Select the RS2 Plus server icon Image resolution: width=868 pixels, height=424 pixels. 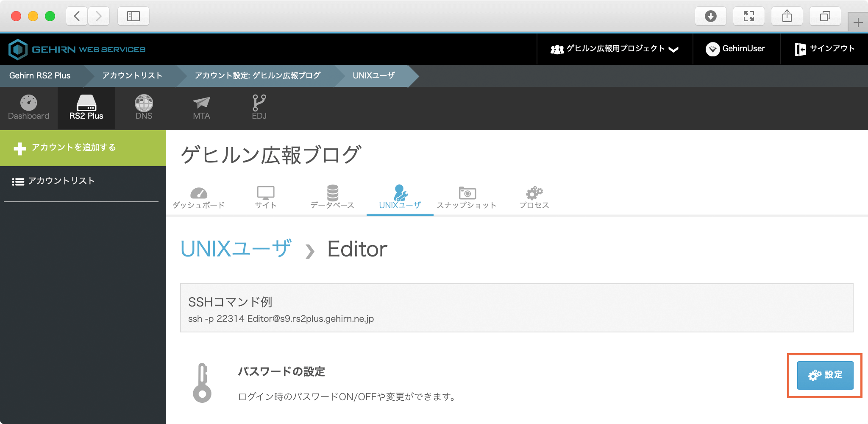tap(86, 103)
